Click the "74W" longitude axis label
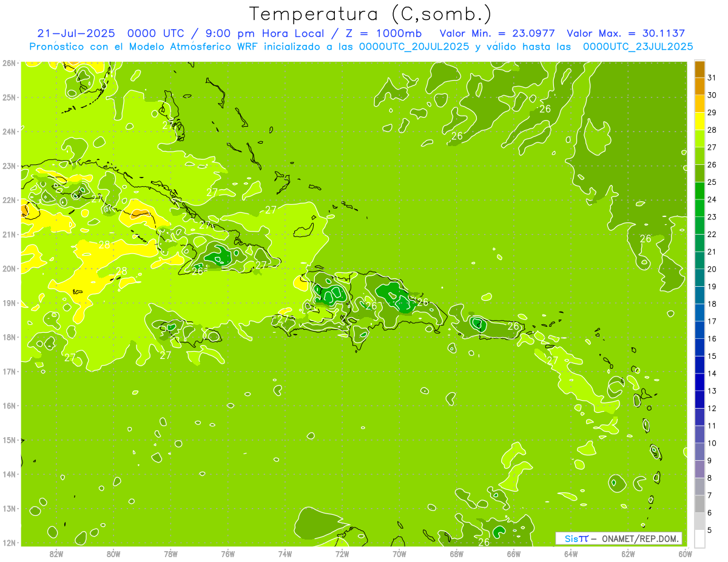The height and width of the screenshot is (562, 728). pos(285,553)
